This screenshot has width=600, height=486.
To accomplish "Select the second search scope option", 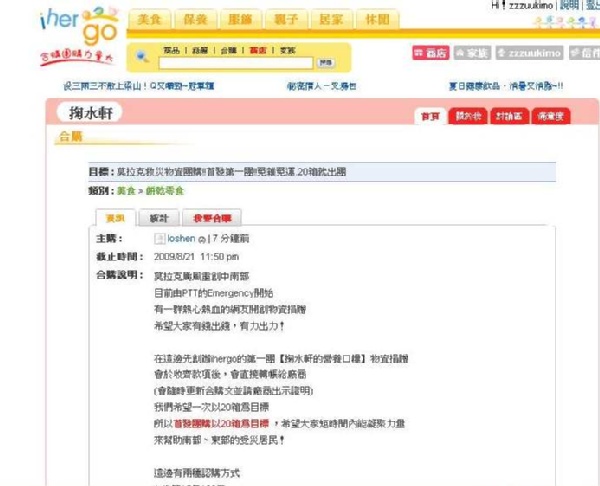I will (x=200, y=50).
